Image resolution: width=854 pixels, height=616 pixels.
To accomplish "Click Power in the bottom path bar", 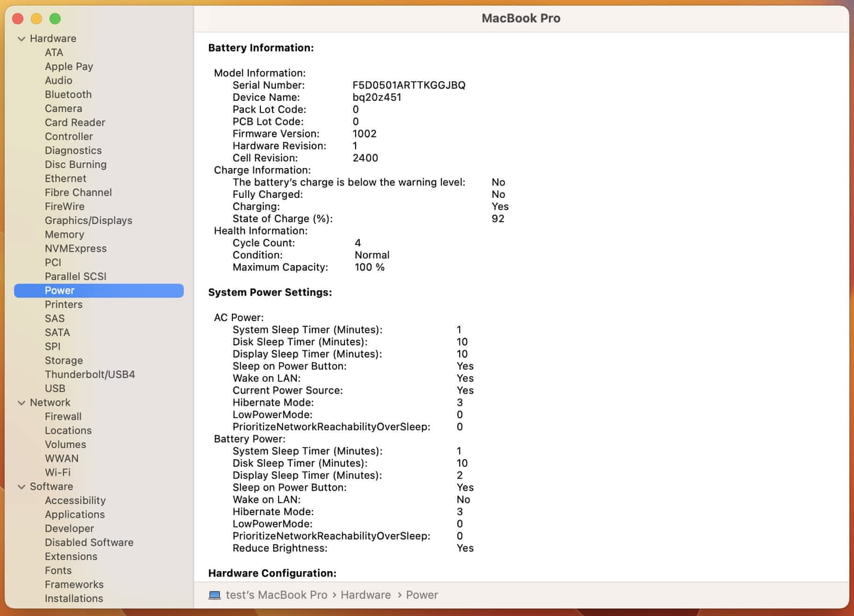I will click(x=422, y=595).
